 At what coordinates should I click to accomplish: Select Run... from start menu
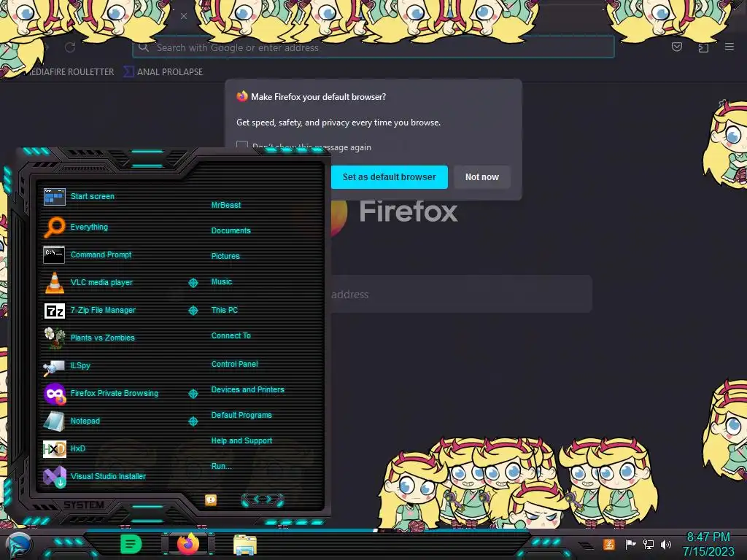tap(222, 466)
